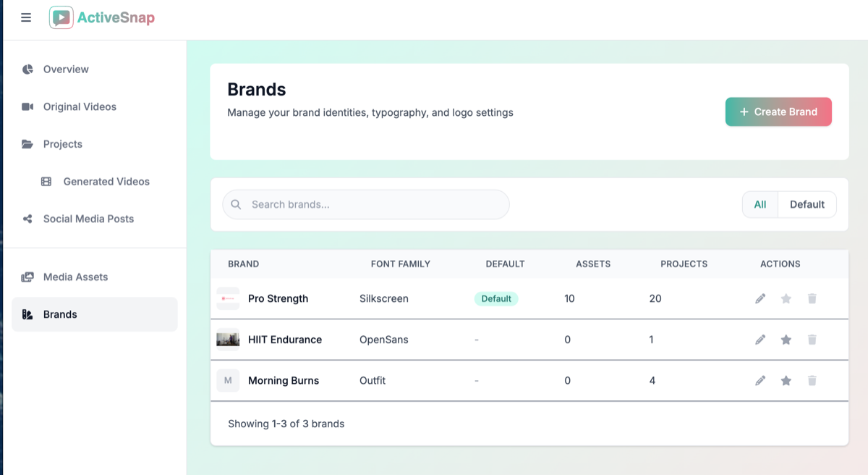Select the Media Assets icon

pyautogui.click(x=27, y=277)
